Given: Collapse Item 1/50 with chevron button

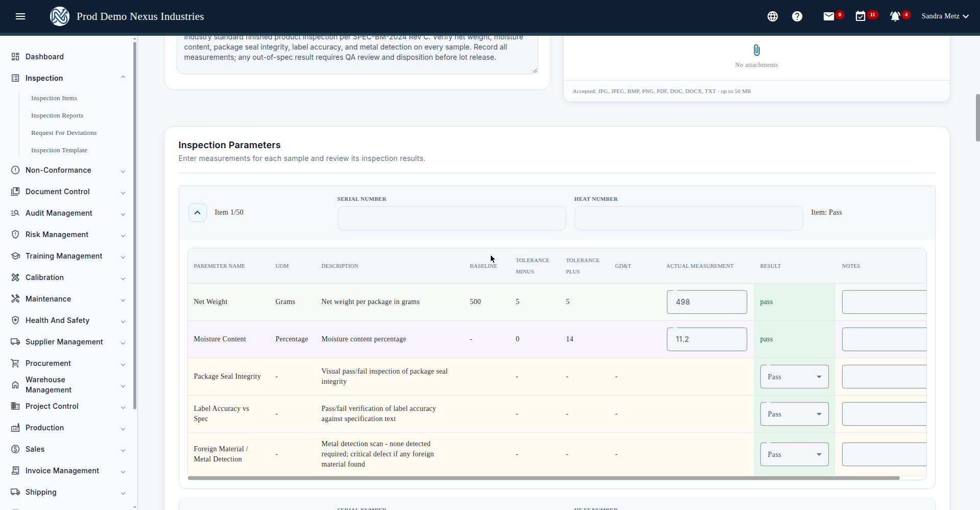Looking at the screenshot, I should (x=198, y=213).
